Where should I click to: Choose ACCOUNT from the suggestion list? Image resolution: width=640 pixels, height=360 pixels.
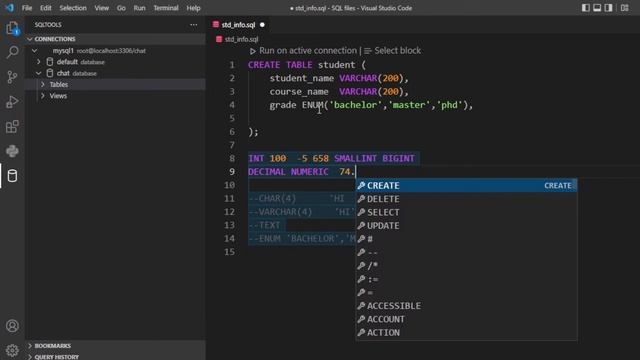(467, 319)
